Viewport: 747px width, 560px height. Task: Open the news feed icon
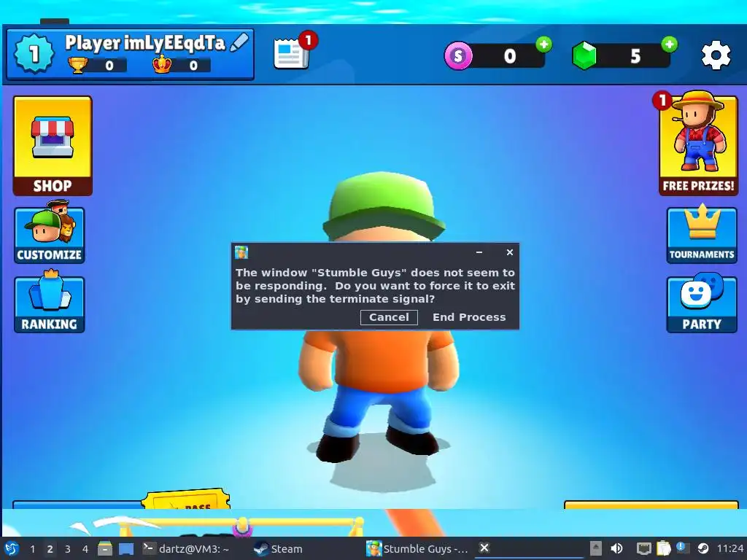click(292, 53)
